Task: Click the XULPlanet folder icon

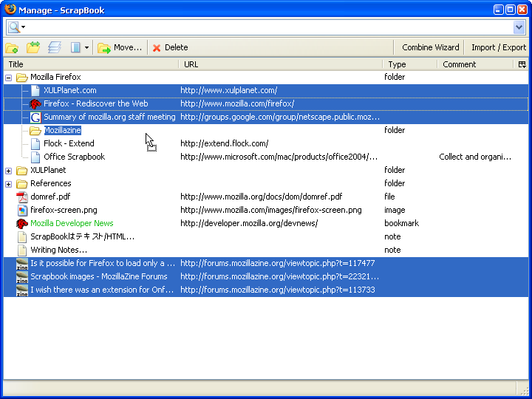Action: (x=22, y=171)
